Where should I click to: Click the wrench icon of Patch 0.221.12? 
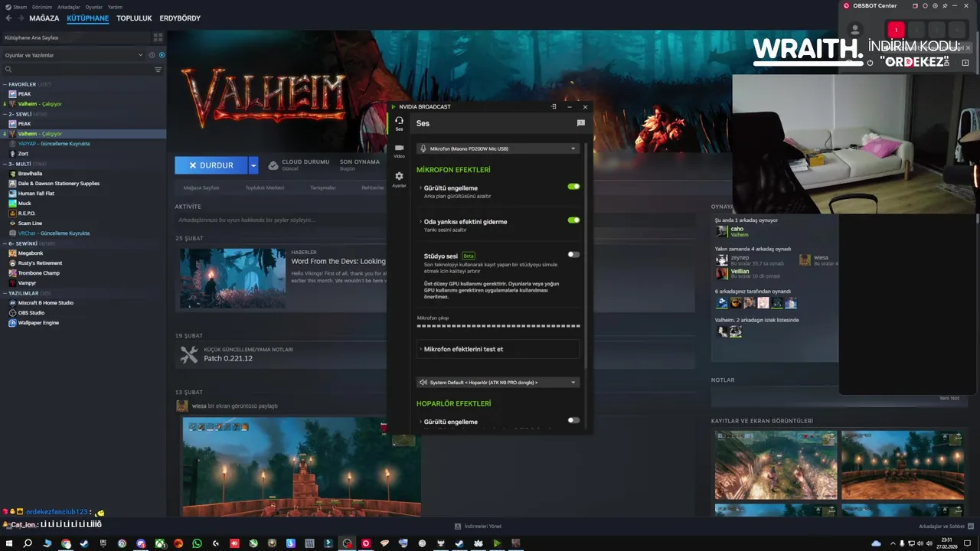click(x=188, y=354)
